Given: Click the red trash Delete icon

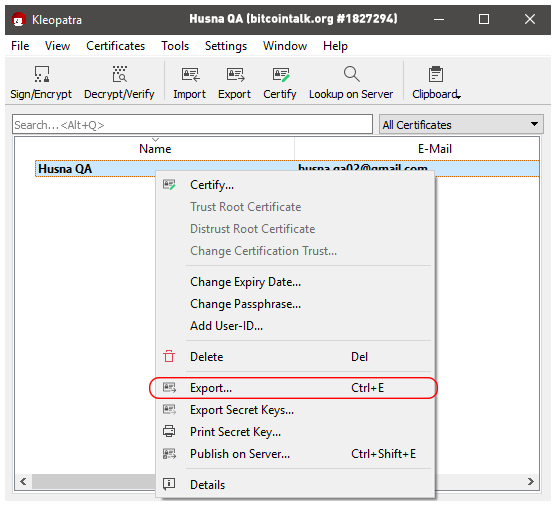Looking at the screenshot, I should [x=169, y=356].
